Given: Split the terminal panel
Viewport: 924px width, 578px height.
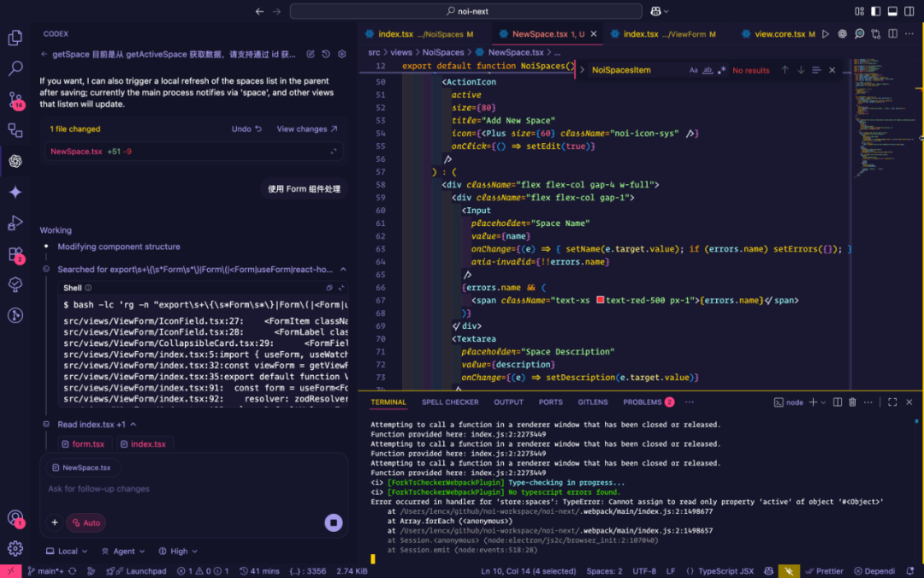Looking at the screenshot, I should [x=838, y=402].
